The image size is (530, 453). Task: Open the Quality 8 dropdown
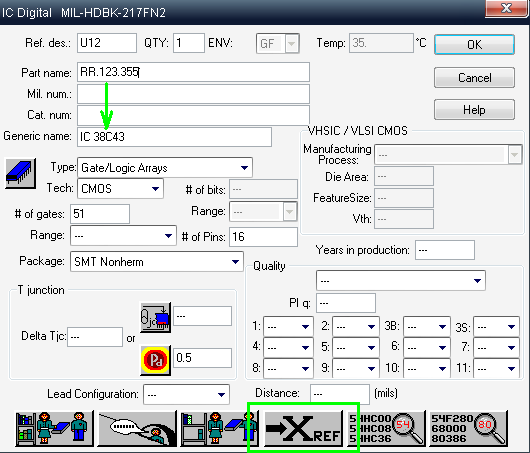pos(288,368)
